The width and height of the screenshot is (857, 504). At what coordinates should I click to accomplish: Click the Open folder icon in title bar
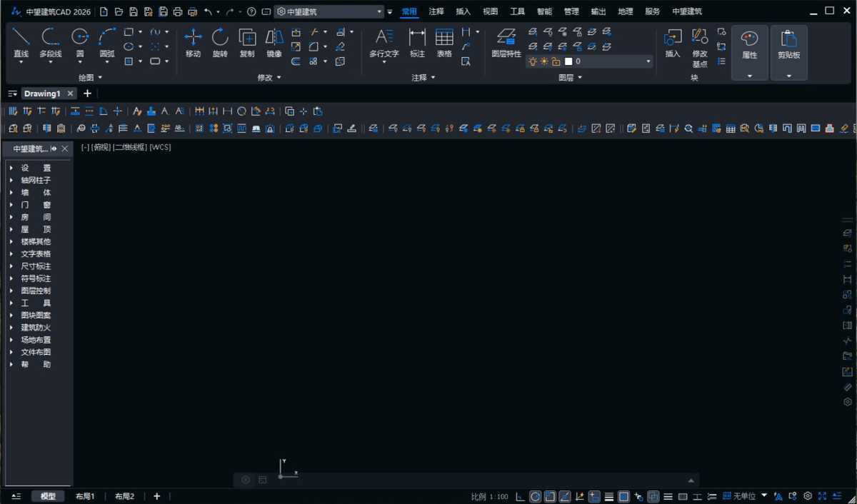(119, 11)
